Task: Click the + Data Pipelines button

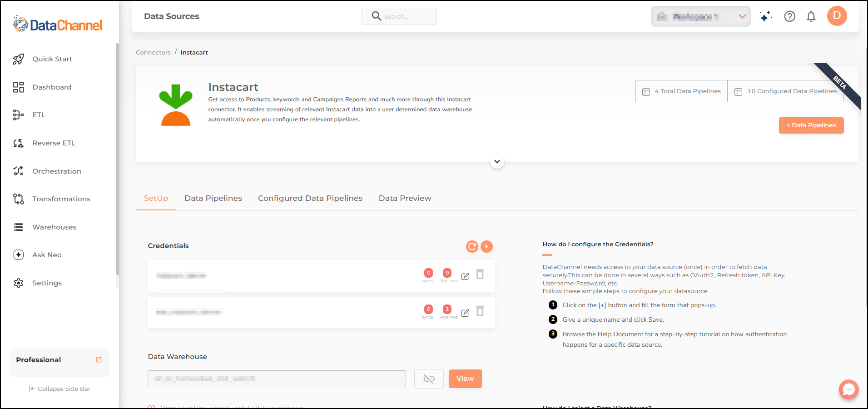Action: 811,125
